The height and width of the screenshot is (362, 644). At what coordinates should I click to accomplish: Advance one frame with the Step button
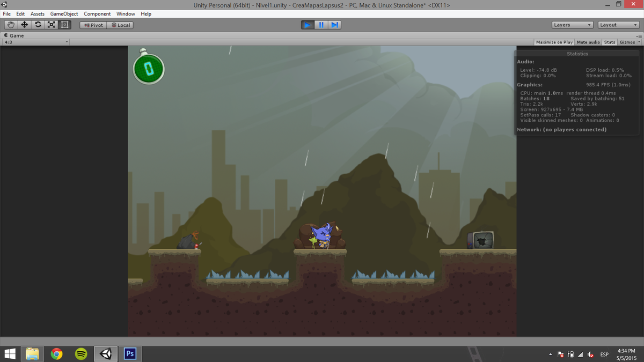coord(334,25)
